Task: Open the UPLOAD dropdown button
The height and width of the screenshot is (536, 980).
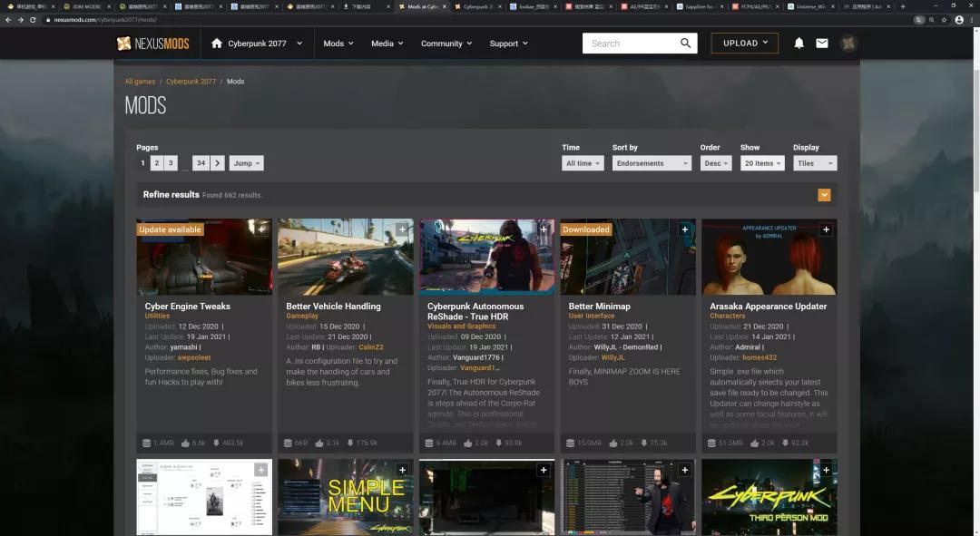Action: click(745, 44)
